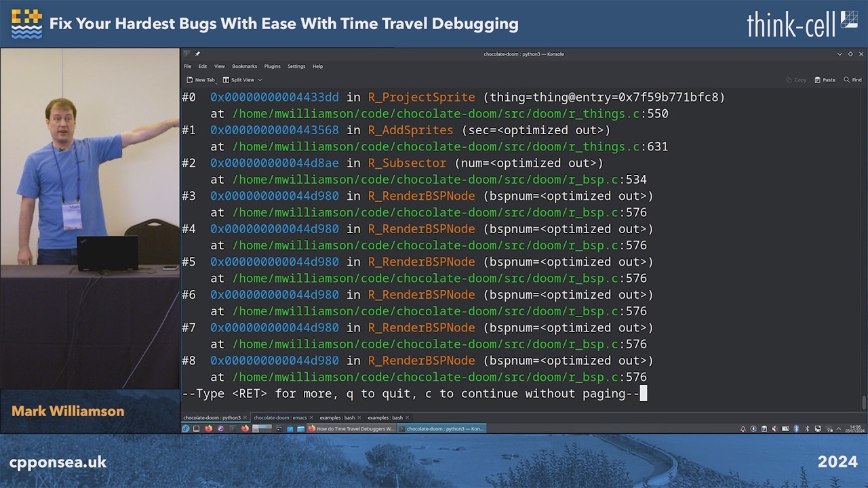Click the R_Subsector function name in frame #2
Screen dimensions: 868x488
pos(408,163)
